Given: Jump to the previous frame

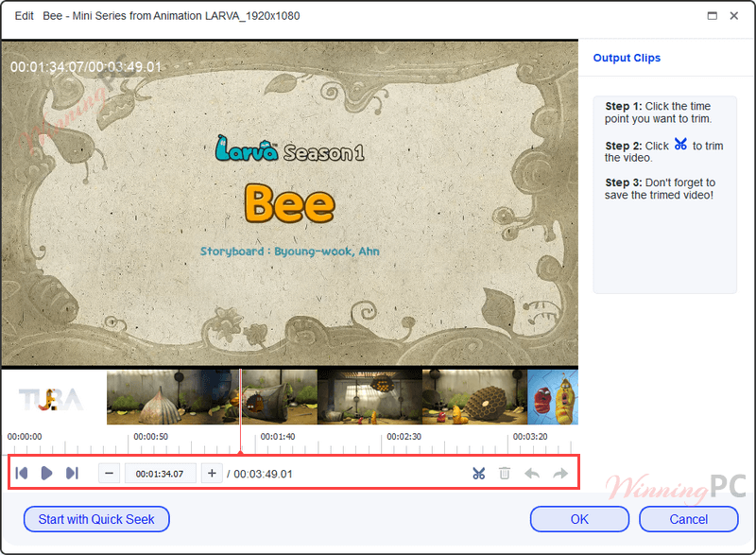Looking at the screenshot, I should point(22,474).
